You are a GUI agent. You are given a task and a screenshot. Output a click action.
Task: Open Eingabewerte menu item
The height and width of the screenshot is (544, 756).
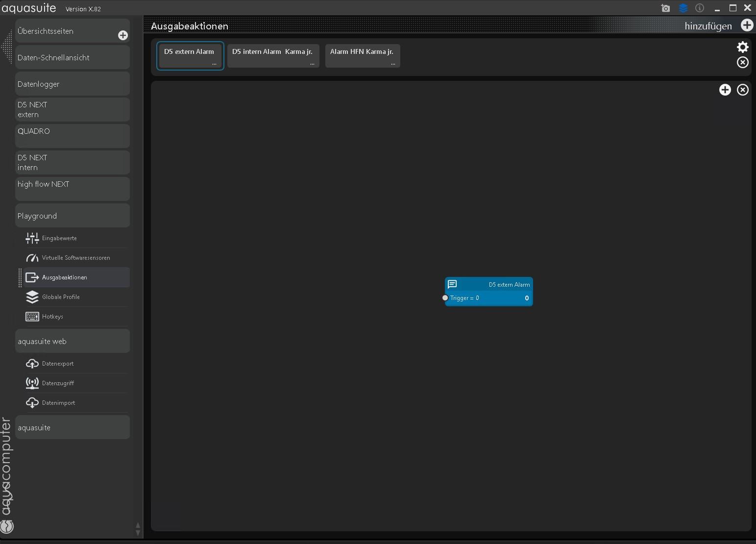(x=76, y=238)
